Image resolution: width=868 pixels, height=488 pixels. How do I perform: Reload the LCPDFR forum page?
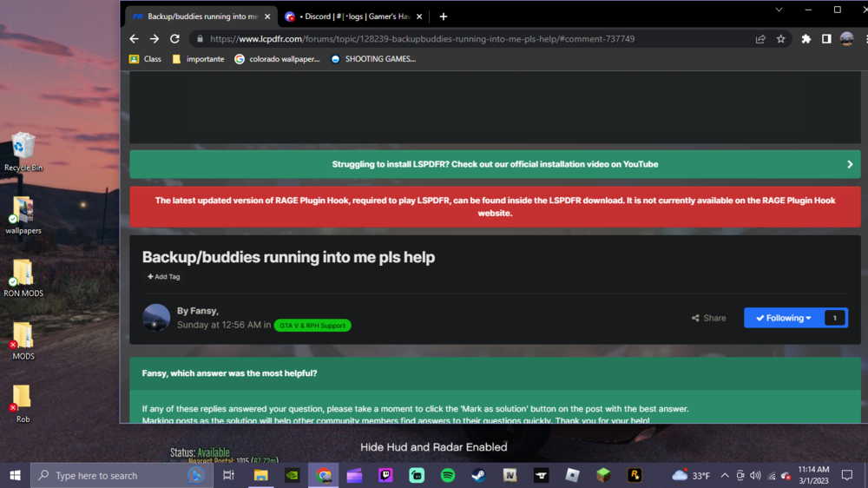pos(175,39)
